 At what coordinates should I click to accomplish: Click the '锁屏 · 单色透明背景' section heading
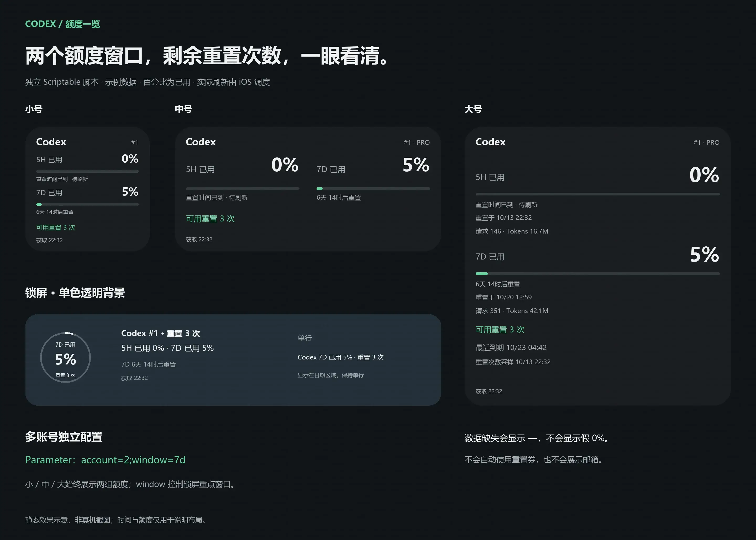[x=75, y=293]
